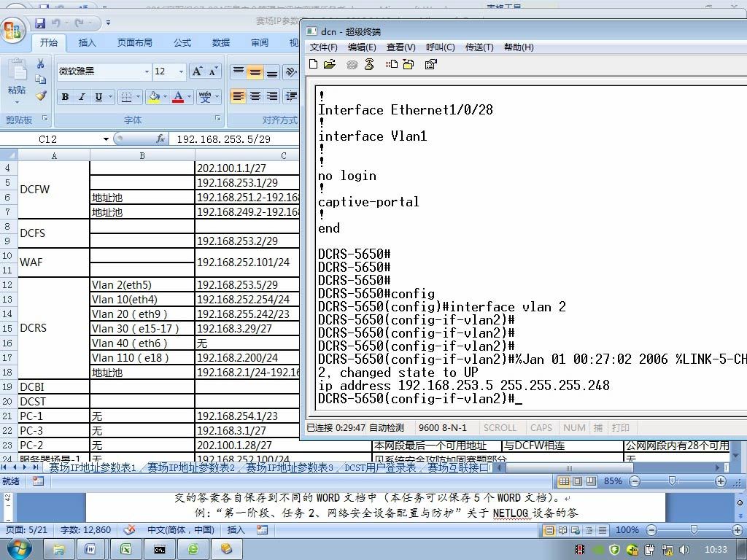Viewport: 747px width, 560px height.
Task: Click the Receive icon in HyperTerminal
Action: 409,64
